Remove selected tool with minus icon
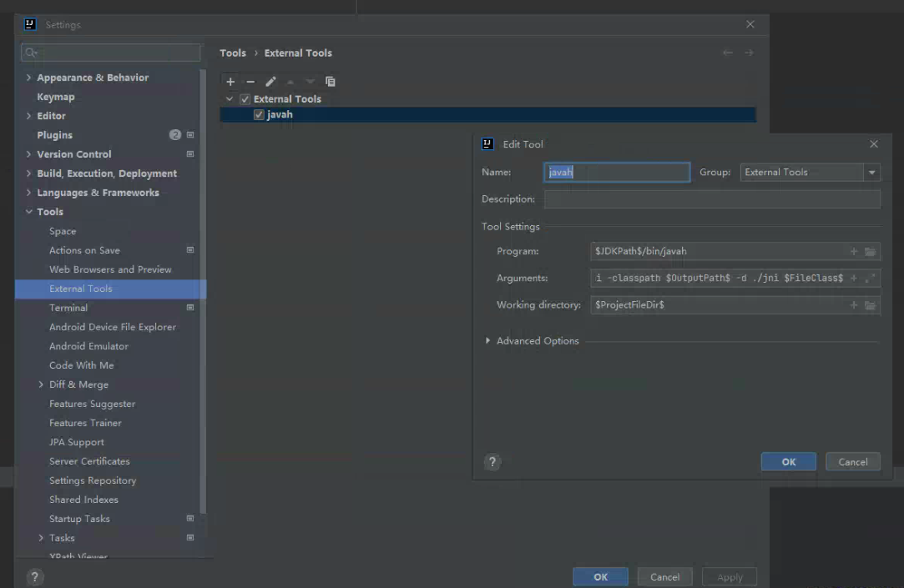Image resolution: width=904 pixels, height=588 pixels. point(250,82)
